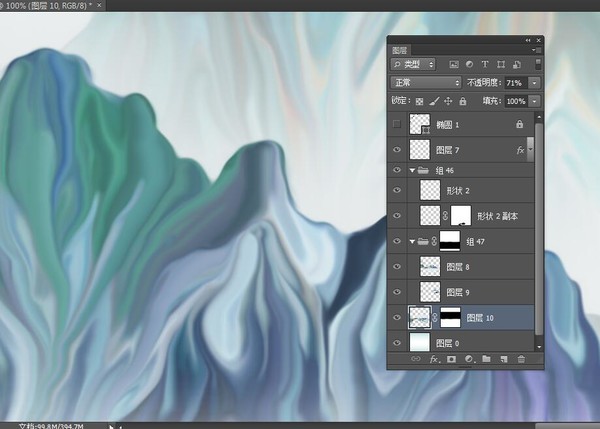The height and width of the screenshot is (429, 600).
Task: Close the layers panel with X
Action: (x=539, y=40)
